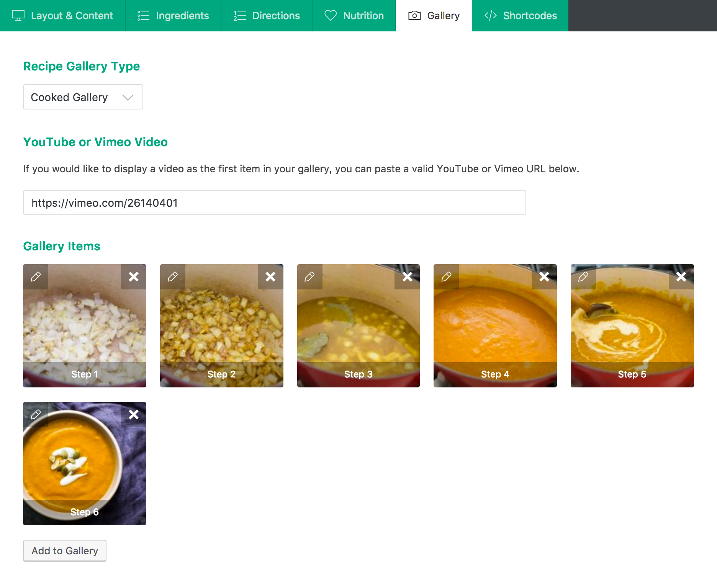Delete the Step 6 gallery image
Viewport: 717px width, 588px height.
coord(134,415)
